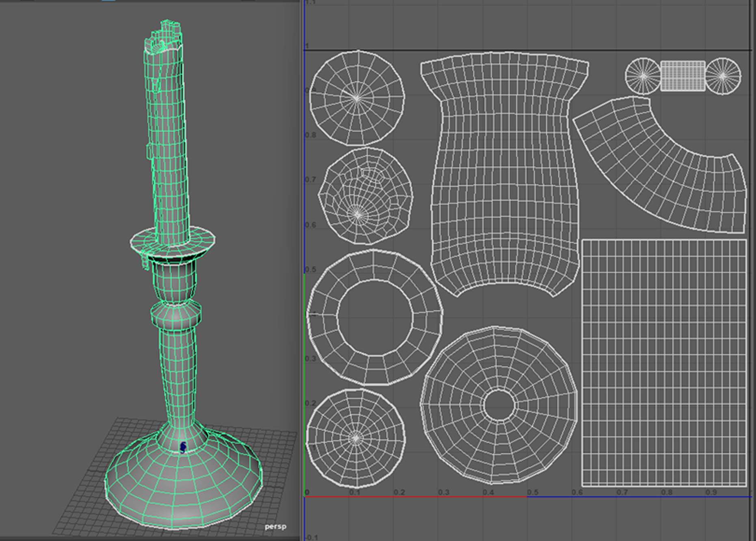
Task: Click the persp camera label in the viewport
Action: pyautogui.click(x=275, y=526)
